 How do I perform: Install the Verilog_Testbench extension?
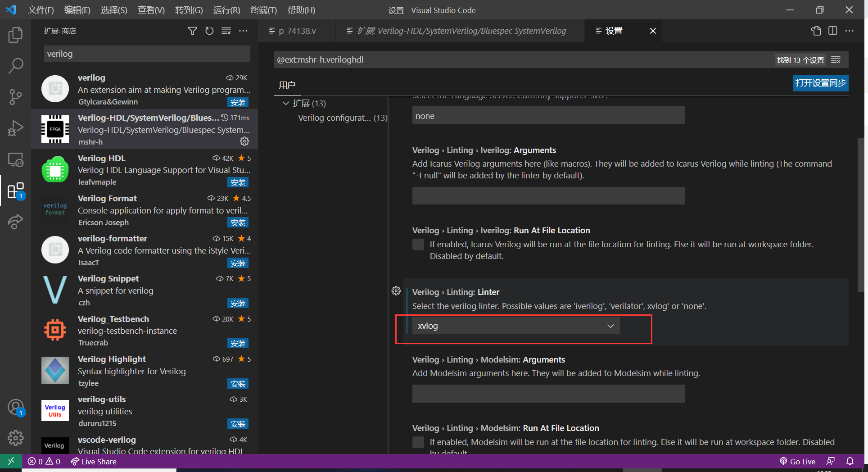[238, 343]
